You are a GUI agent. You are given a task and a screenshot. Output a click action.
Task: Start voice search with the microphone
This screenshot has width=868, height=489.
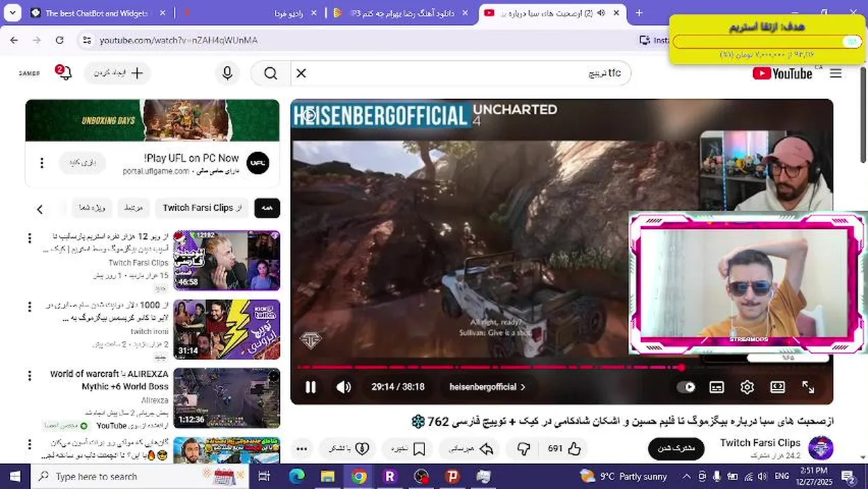tap(228, 73)
